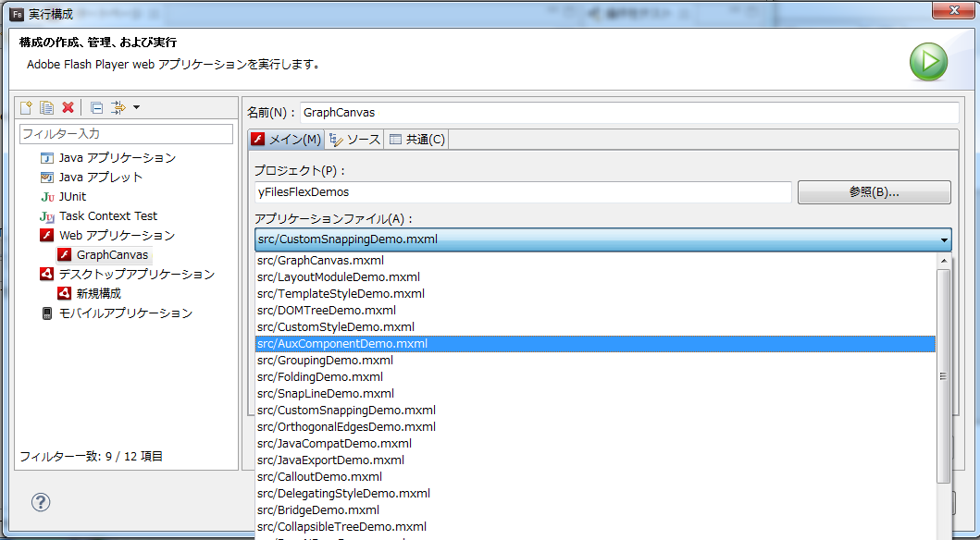Click the FB icon in title bar
The height and width of the screenshot is (540, 980).
pos(17,14)
